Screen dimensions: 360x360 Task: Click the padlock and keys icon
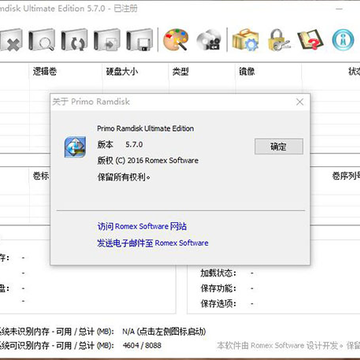[x=279, y=40]
